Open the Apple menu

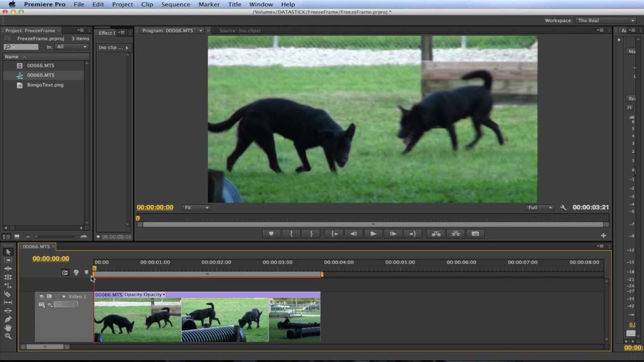(12, 5)
